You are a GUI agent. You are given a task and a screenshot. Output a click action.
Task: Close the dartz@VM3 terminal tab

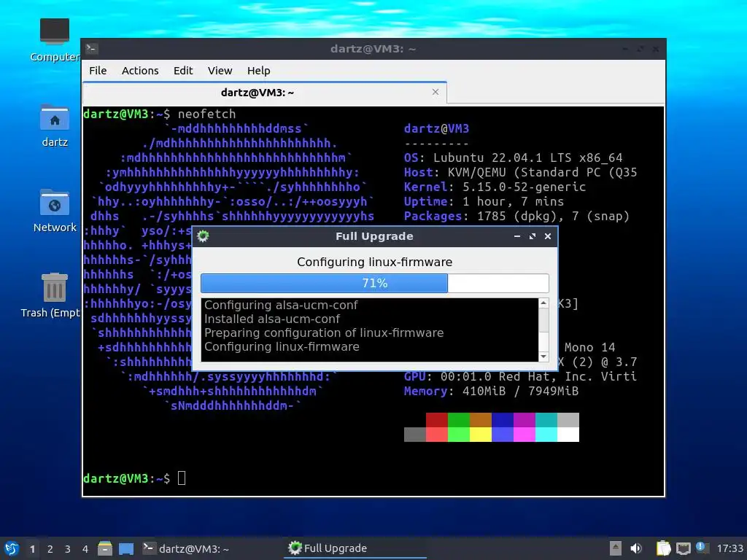[x=436, y=92]
